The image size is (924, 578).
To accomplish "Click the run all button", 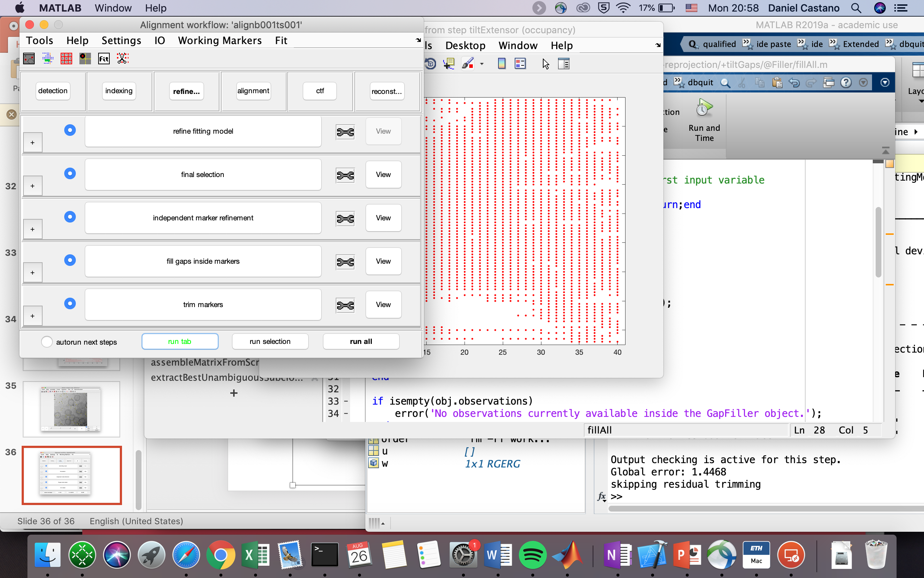I will 361,341.
